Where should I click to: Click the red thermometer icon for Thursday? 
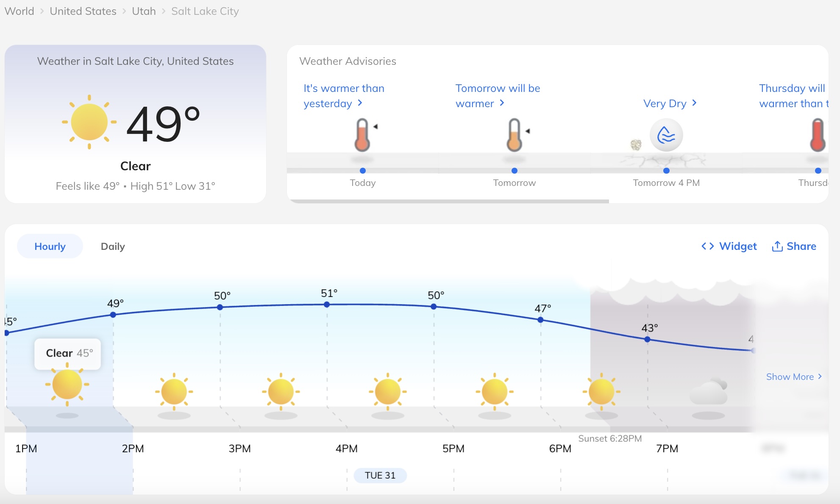818,135
